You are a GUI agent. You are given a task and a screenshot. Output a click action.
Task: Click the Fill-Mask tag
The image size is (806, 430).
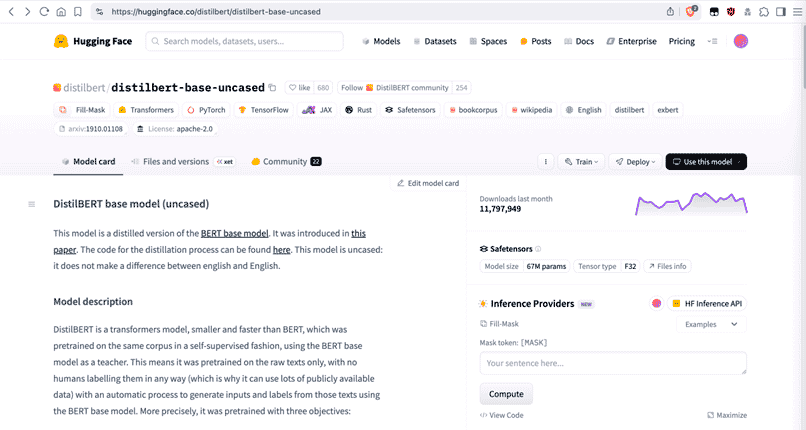pyautogui.click(x=82, y=110)
